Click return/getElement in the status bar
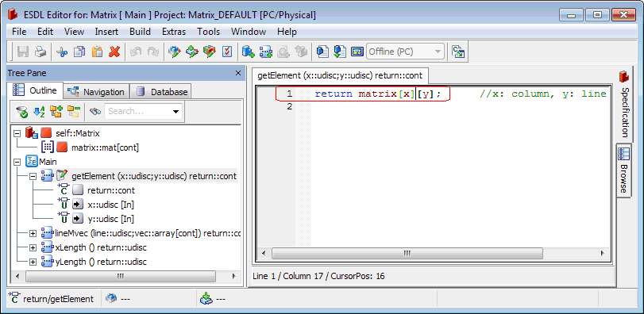Screen dimensions: 644x314 click(58, 299)
